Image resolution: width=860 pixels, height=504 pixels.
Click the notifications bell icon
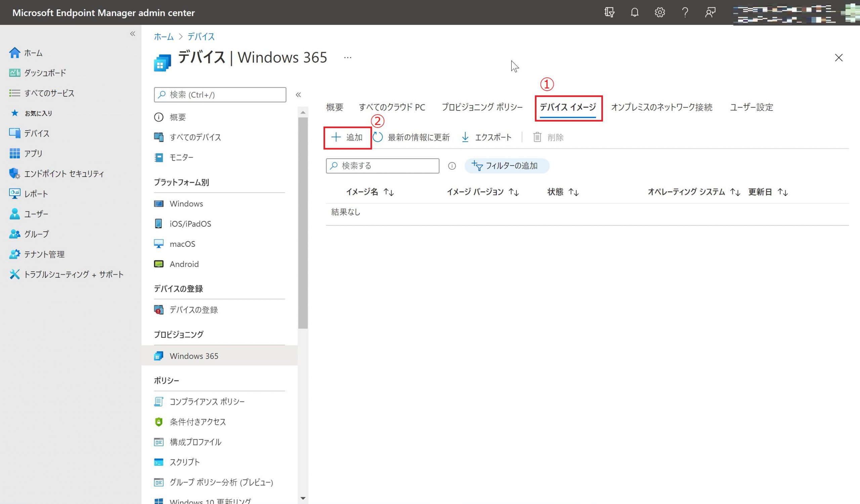[x=635, y=13]
